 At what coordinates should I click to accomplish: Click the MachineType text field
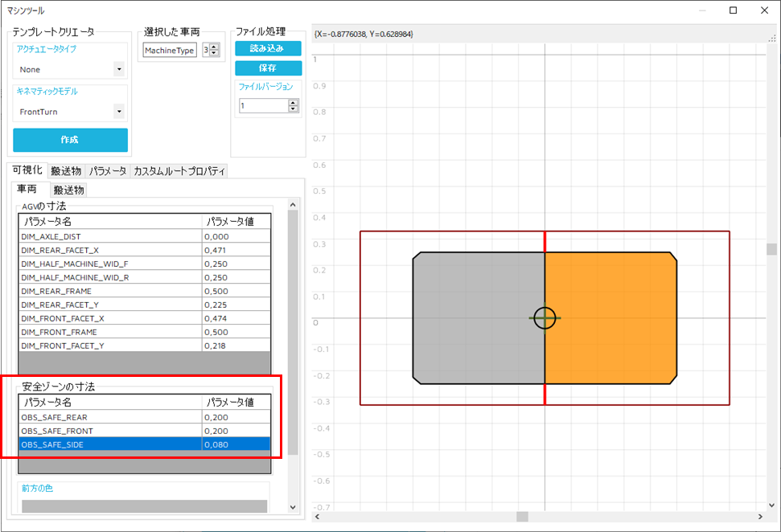click(x=170, y=51)
